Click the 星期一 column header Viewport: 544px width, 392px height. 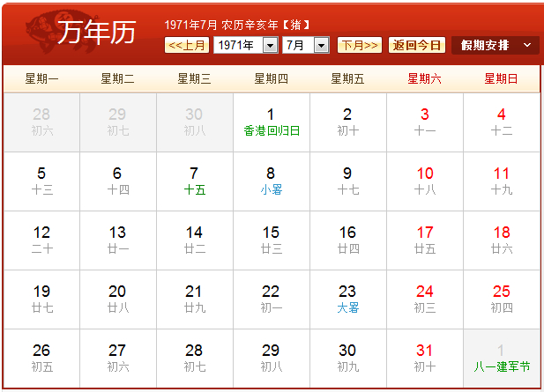pyautogui.click(x=41, y=78)
